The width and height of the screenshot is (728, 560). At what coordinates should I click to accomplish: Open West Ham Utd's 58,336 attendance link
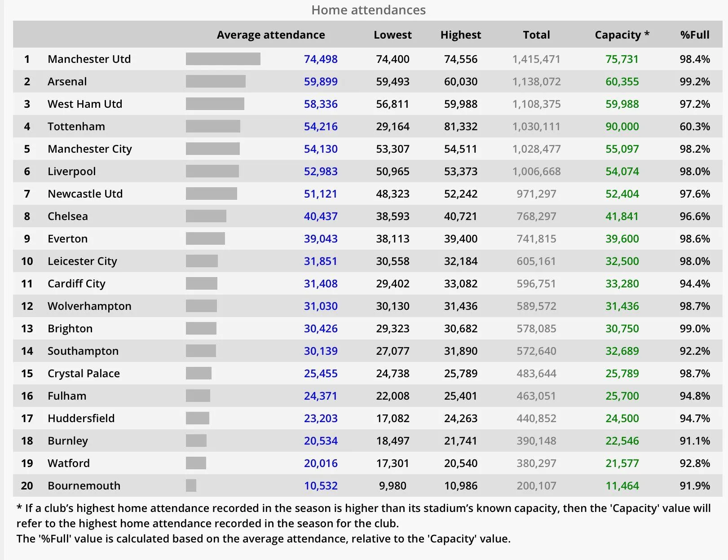point(320,104)
